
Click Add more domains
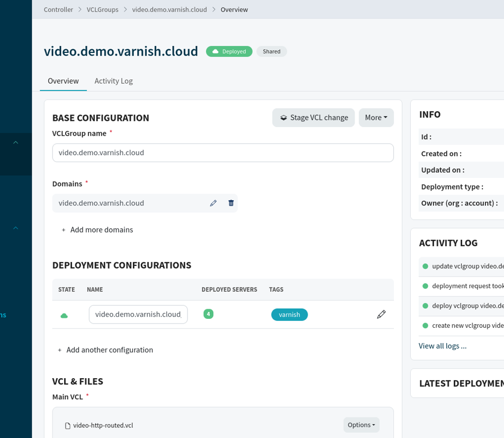tap(101, 230)
